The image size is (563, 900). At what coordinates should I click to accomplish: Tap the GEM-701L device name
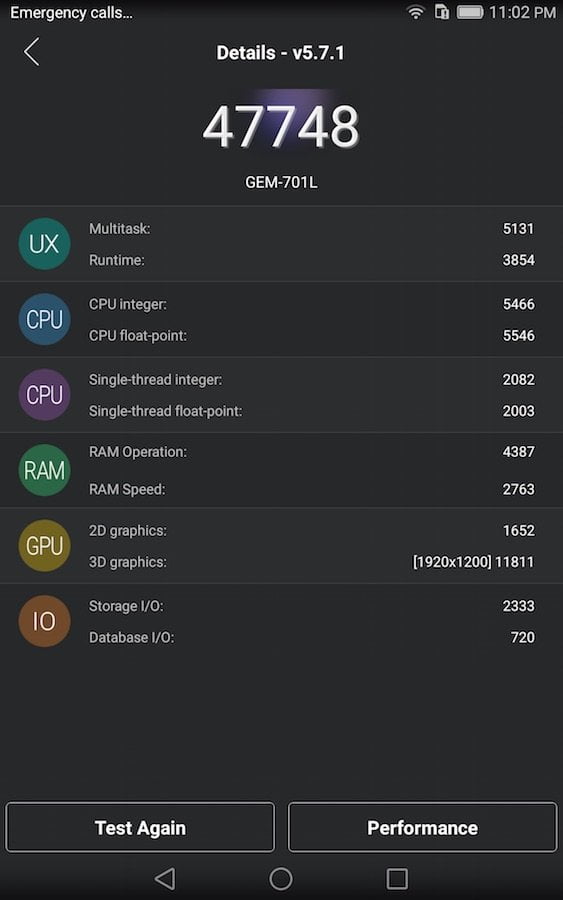(x=281, y=183)
